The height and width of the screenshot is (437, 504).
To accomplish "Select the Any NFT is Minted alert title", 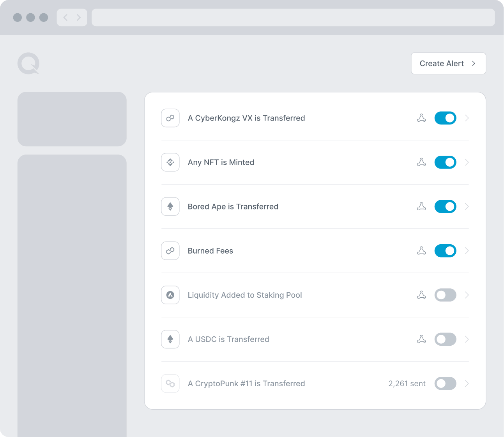I will pyautogui.click(x=221, y=162).
